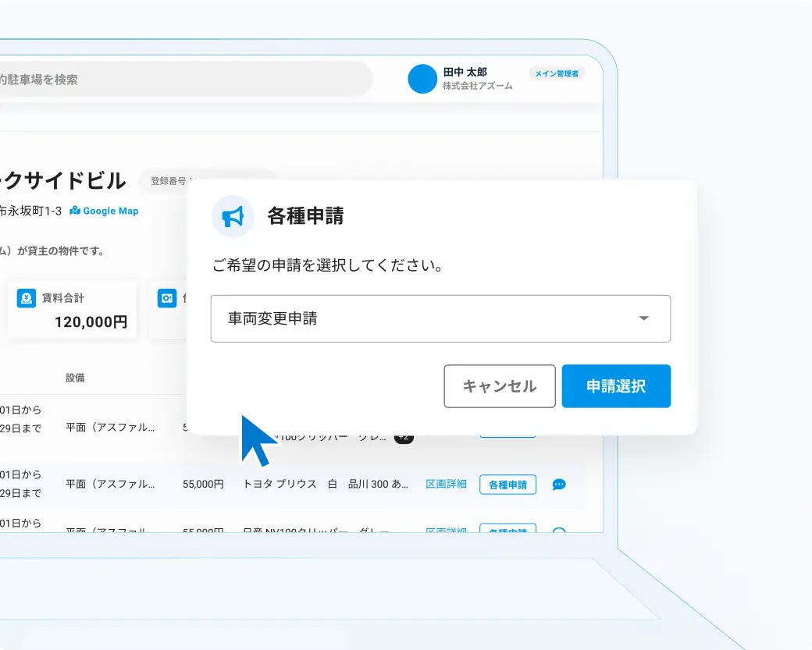Click the chat bubble icon in the Prius row
Image resolution: width=812 pixels, height=650 pixels.
pos(559,485)
